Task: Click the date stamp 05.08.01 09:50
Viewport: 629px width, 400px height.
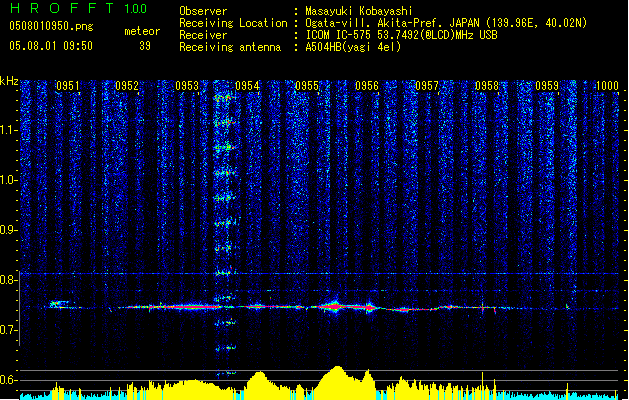Action: point(51,46)
